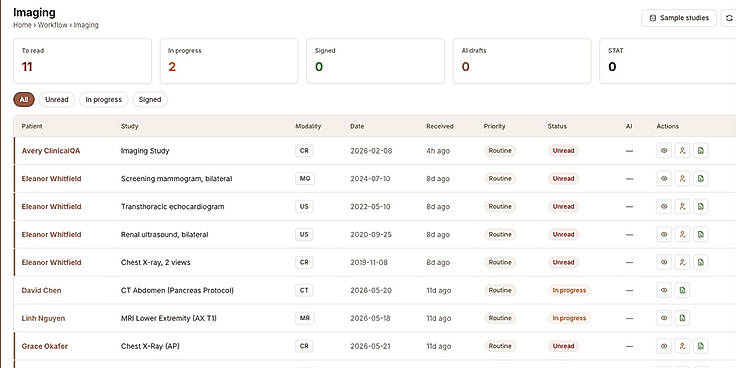Viewport: 736px width, 368px height.
Task: Open the To read summary card
Action: coord(82,61)
